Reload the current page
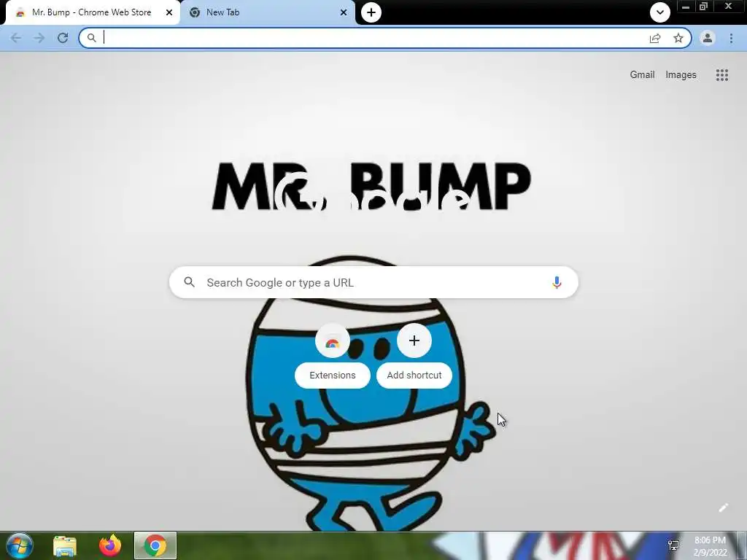Viewport: 747px width, 560px height. pos(63,38)
